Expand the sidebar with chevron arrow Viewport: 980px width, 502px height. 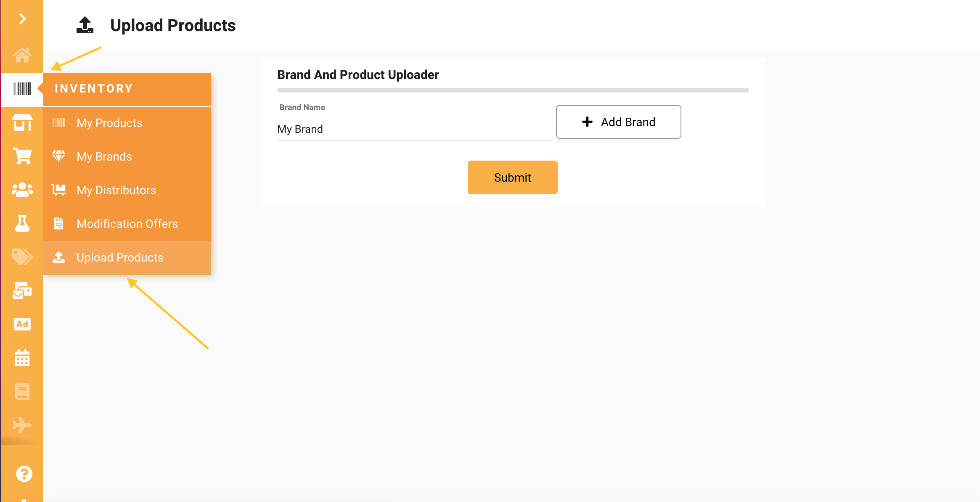pos(23,19)
